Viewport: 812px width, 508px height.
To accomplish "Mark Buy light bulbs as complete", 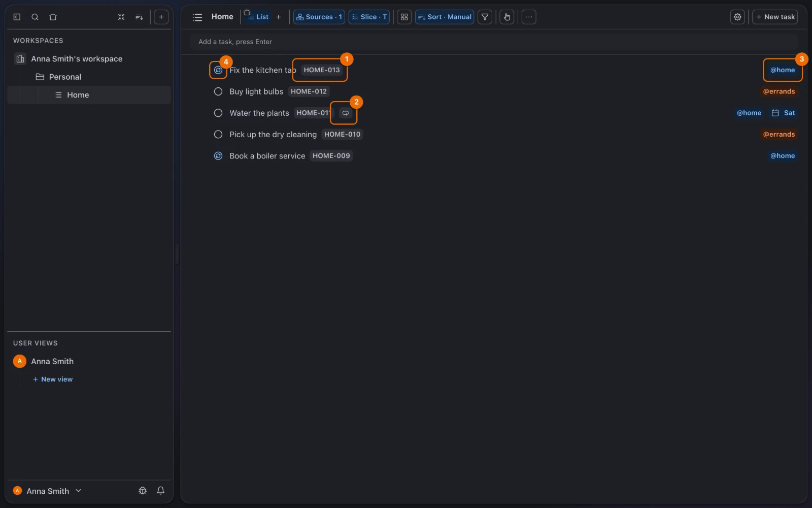I will [x=218, y=91].
